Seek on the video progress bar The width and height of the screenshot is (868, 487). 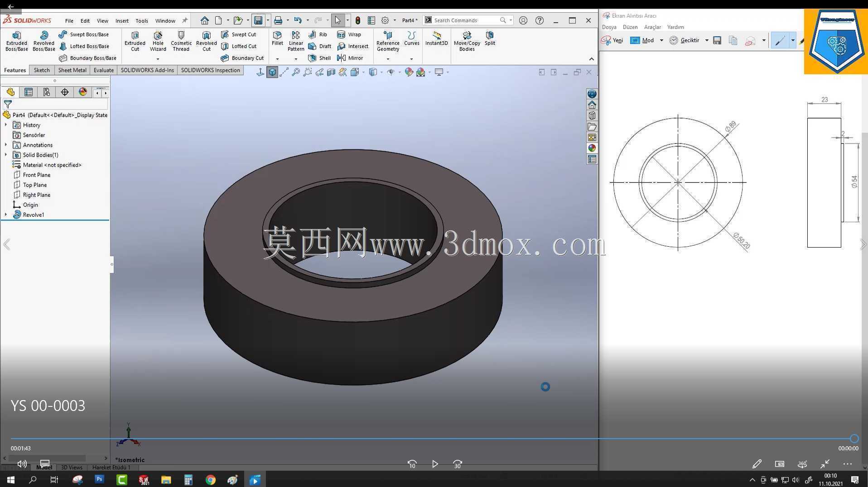click(433, 439)
